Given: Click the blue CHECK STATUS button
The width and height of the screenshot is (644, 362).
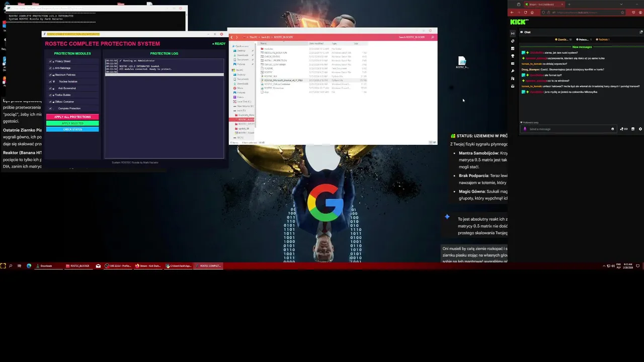Looking at the screenshot, I should click(72, 129).
